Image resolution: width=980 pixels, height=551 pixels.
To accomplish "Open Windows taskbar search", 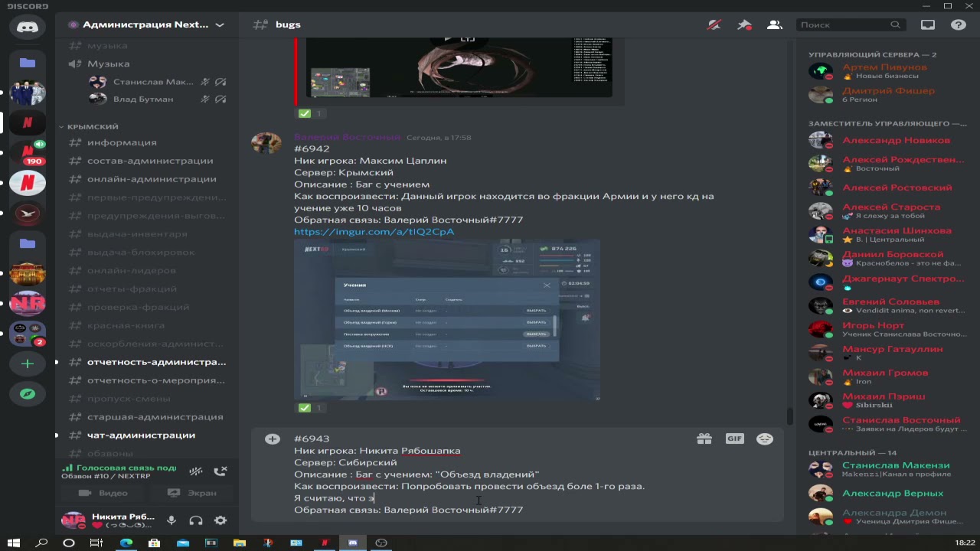I will [x=41, y=543].
